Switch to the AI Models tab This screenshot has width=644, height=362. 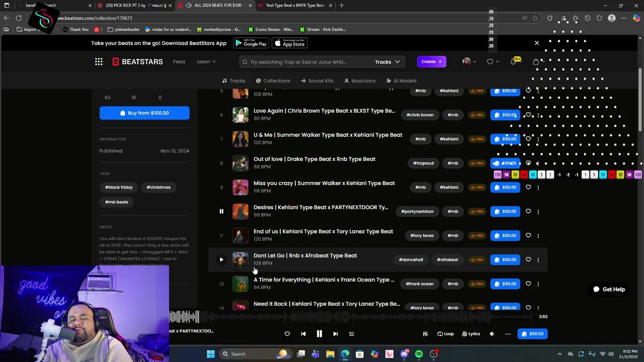pos(401,80)
